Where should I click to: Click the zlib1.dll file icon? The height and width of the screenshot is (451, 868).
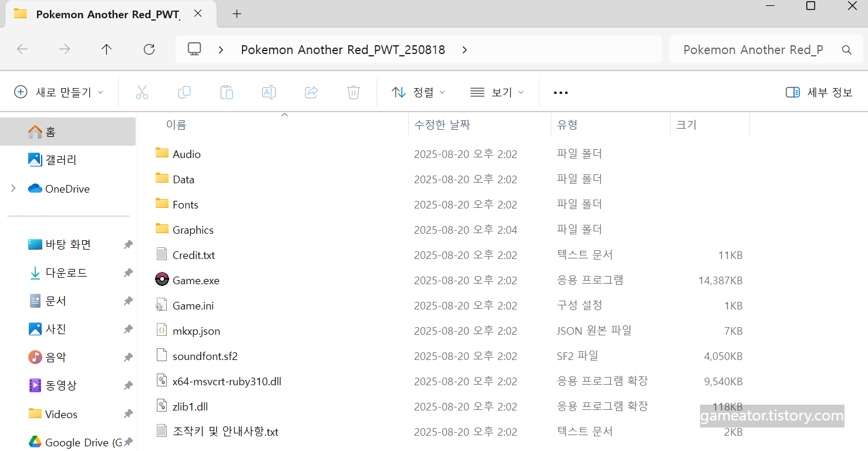(x=162, y=406)
